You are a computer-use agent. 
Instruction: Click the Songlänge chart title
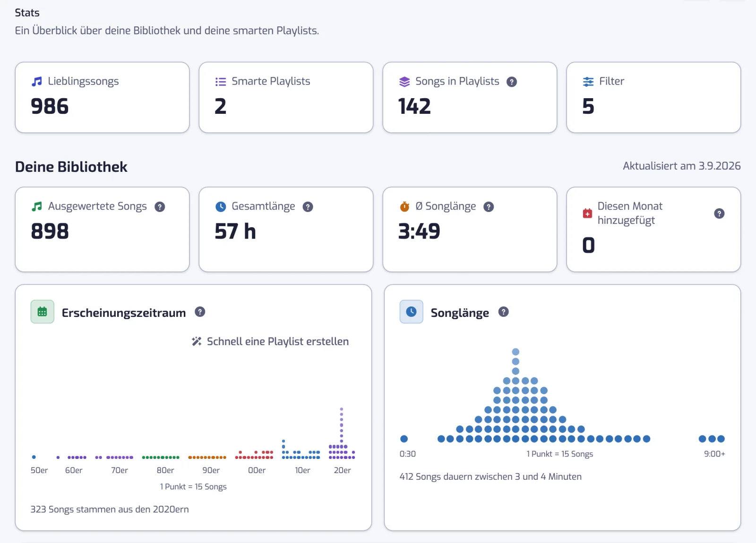point(460,313)
